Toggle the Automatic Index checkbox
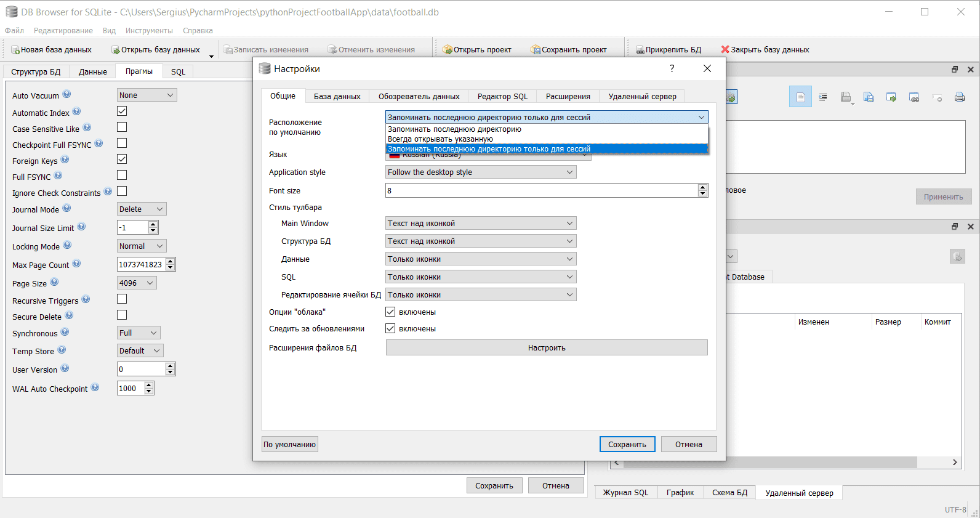The height and width of the screenshot is (518, 980). click(x=122, y=111)
